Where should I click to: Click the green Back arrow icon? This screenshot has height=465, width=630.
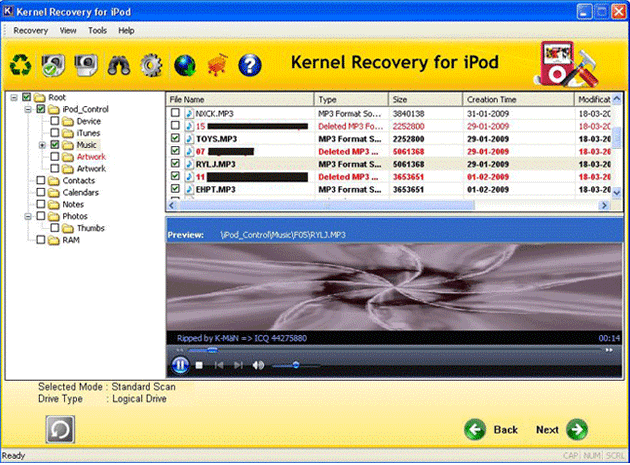pyautogui.click(x=475, y=430)
